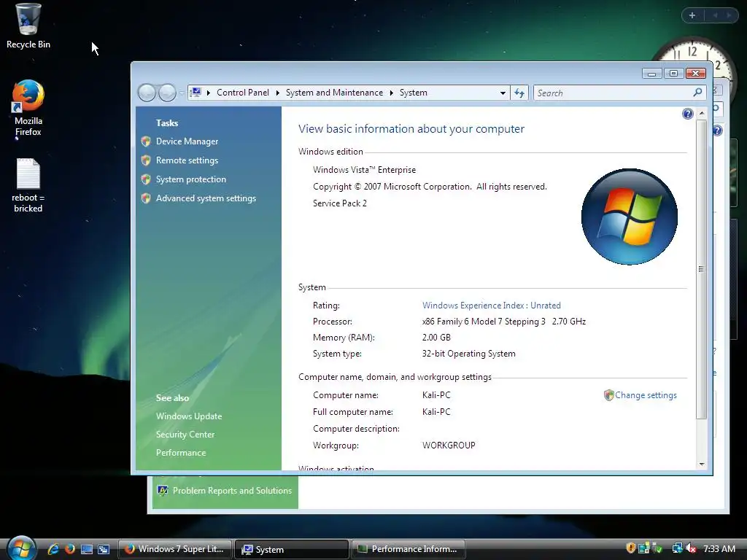The image size is (747, 560).
Task: Select the 'reboot = bricked' text file icon
Action: tap(28, 186)
